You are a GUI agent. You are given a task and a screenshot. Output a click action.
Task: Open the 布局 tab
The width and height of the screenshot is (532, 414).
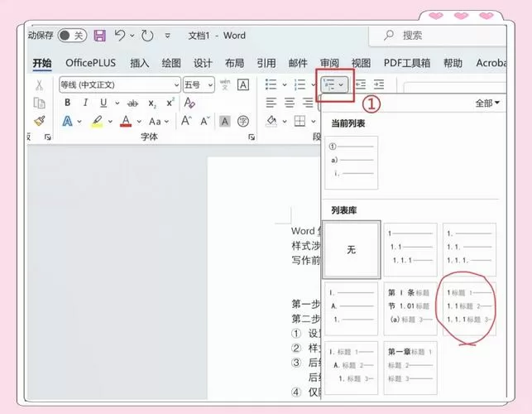(234, 63)
